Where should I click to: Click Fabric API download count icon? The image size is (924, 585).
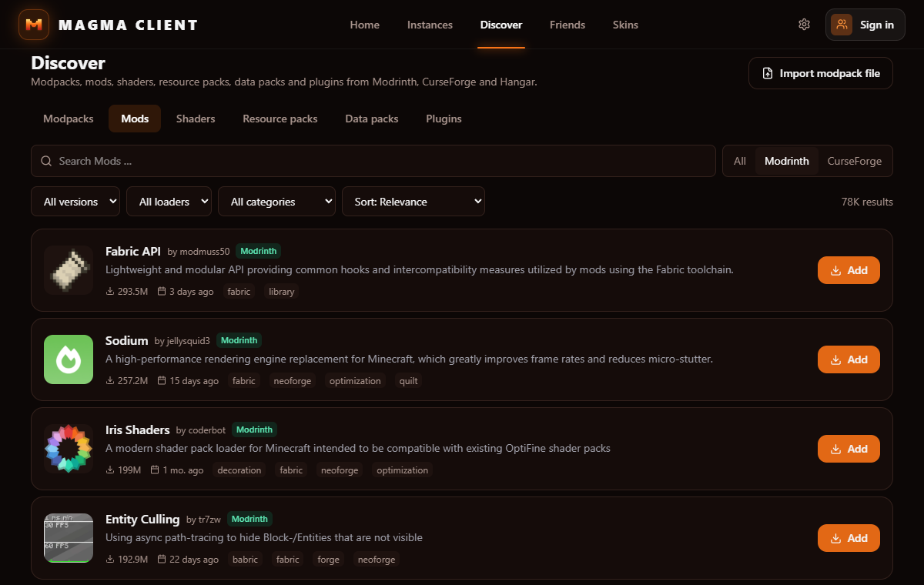pyautogui.click(x=110, y=292)
